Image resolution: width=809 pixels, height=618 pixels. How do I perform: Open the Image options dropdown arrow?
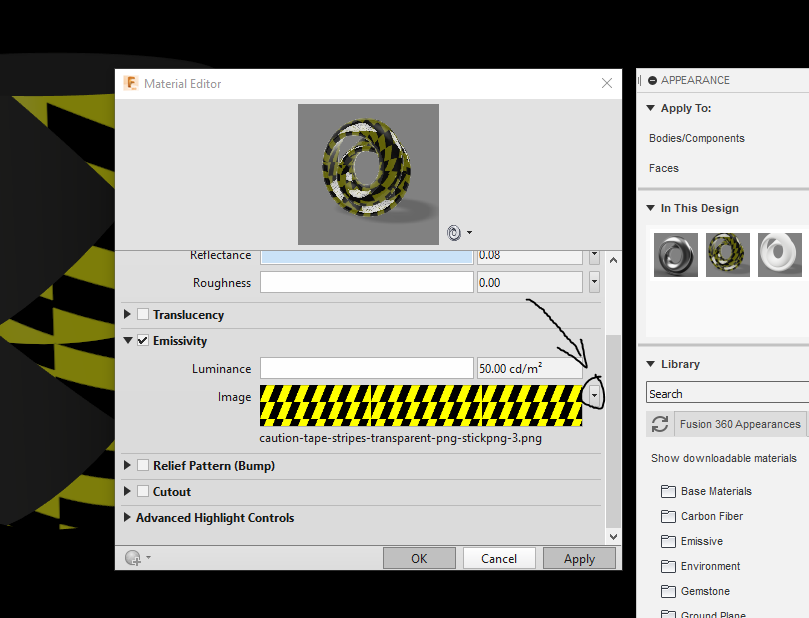(x=593, y=394)
